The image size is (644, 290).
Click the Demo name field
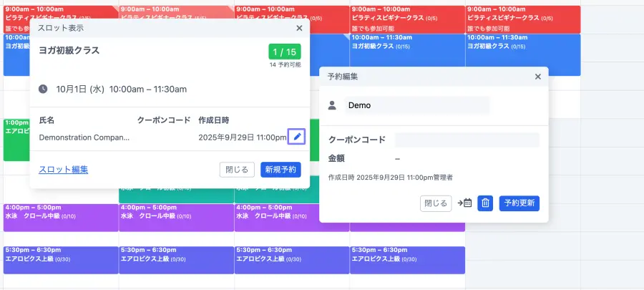pos(417,105)
